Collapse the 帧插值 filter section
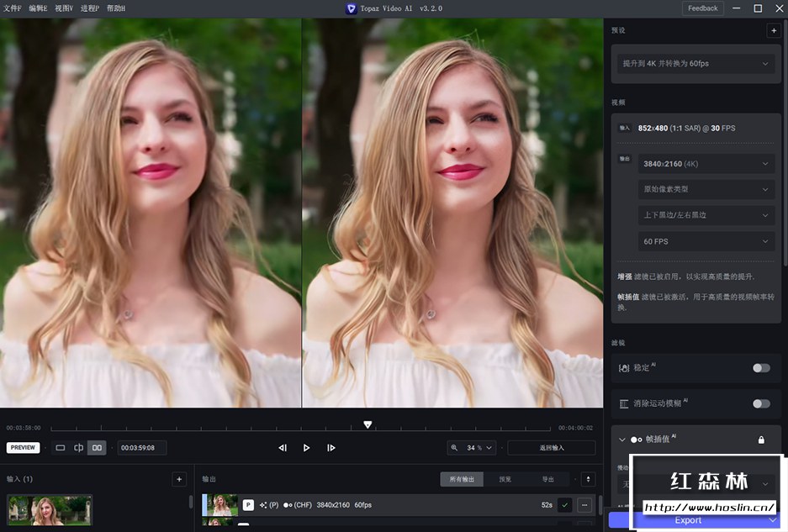 (622, 439)
